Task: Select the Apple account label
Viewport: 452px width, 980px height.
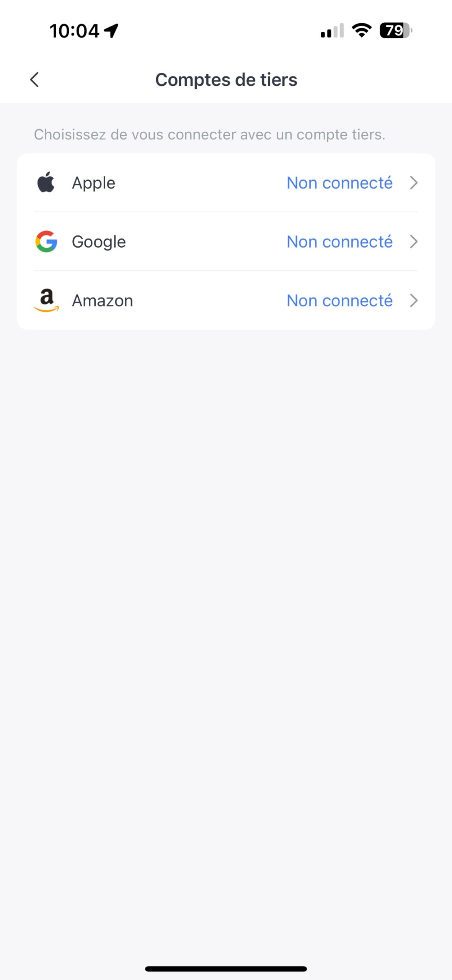Action: coord(93,183)
